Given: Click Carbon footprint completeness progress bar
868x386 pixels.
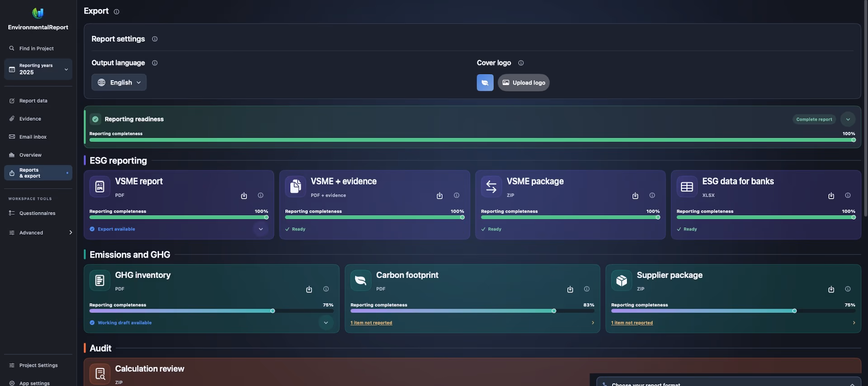Looking at the screenshot, I should tap(472, 311).
